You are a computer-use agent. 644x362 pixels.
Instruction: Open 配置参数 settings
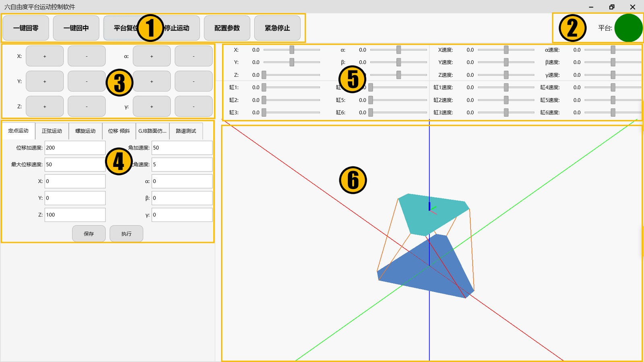[227, 28]
